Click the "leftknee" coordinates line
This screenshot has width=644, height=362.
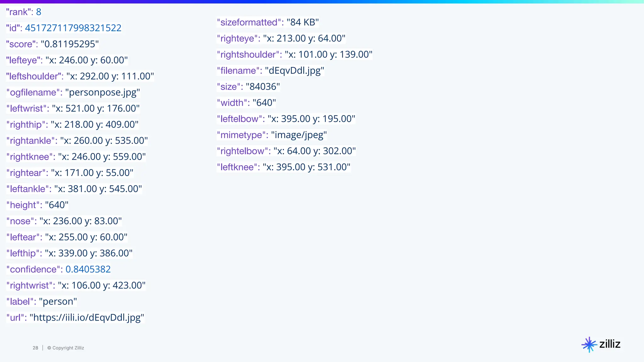pyautogui.click(x=283, y=167)
